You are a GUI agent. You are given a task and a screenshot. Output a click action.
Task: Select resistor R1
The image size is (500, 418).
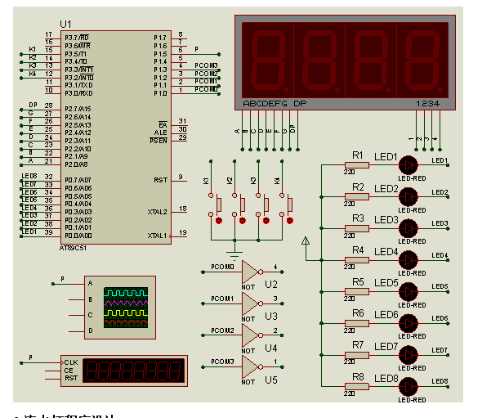point(357,165)
